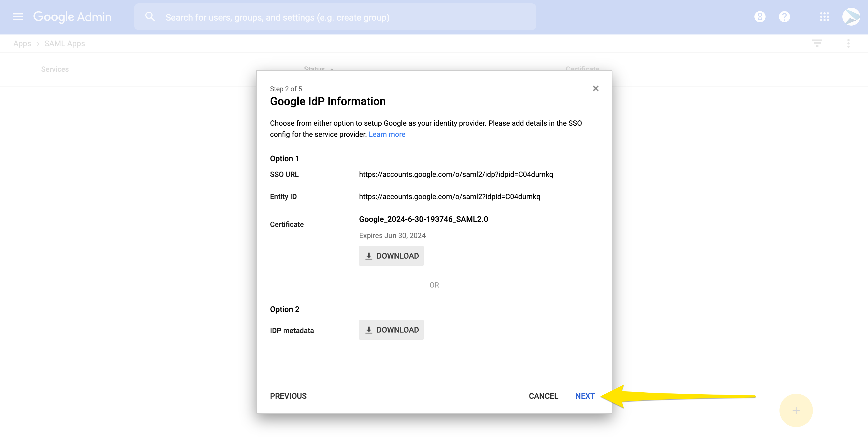This screenshot has height=446, width=868.
Task: Open the hamburger main menu
Action: click(18, 17)
